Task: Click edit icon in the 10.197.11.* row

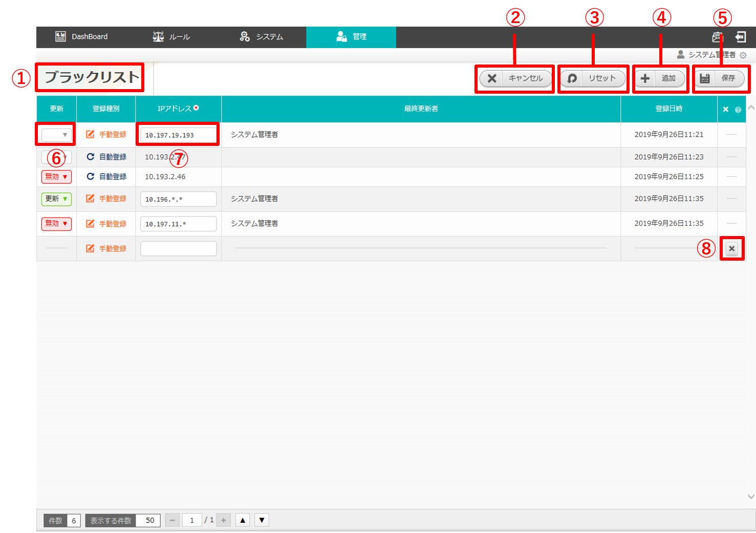Action: tap(90, 223)
